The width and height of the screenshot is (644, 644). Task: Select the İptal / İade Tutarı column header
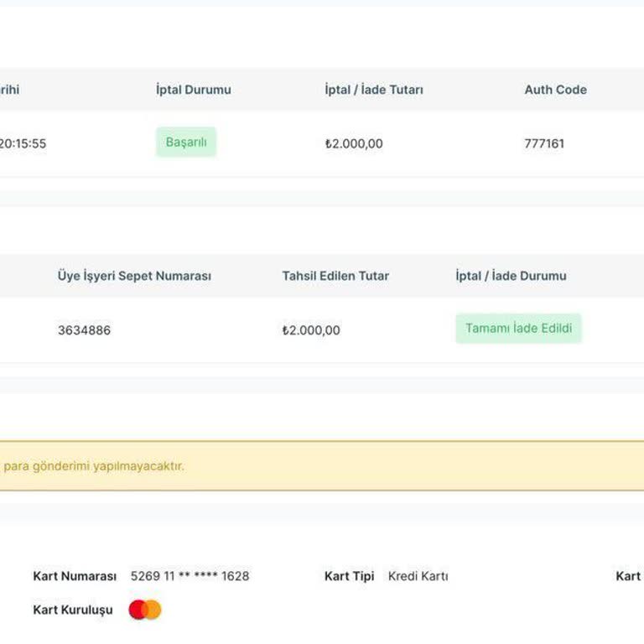point(374,90)
